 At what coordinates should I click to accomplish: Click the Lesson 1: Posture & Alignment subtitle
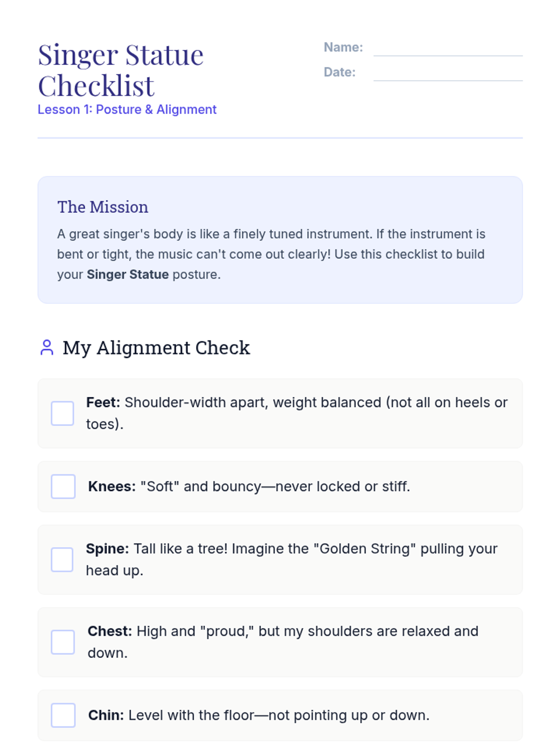pyautogui.click(x=127, y=109)
